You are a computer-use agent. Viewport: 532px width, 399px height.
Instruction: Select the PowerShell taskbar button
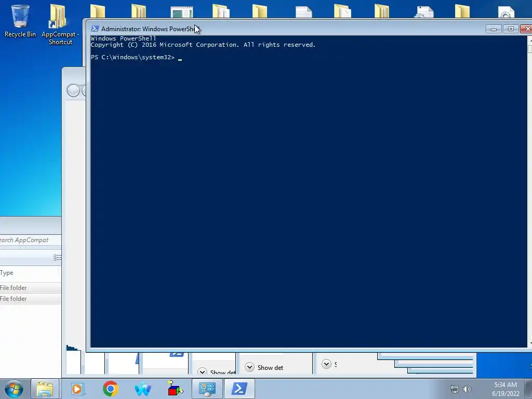[x=239, y=389]
